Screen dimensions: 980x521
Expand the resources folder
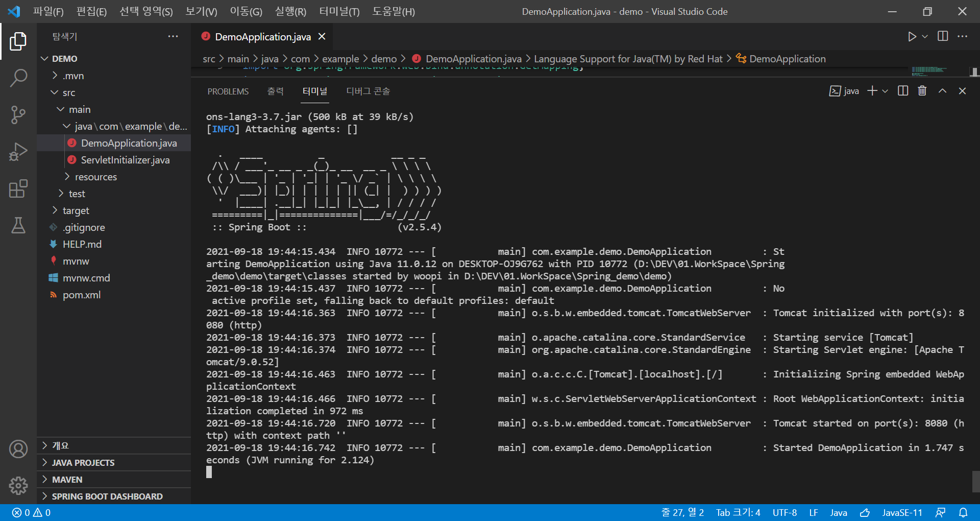[x=114, y=177]
